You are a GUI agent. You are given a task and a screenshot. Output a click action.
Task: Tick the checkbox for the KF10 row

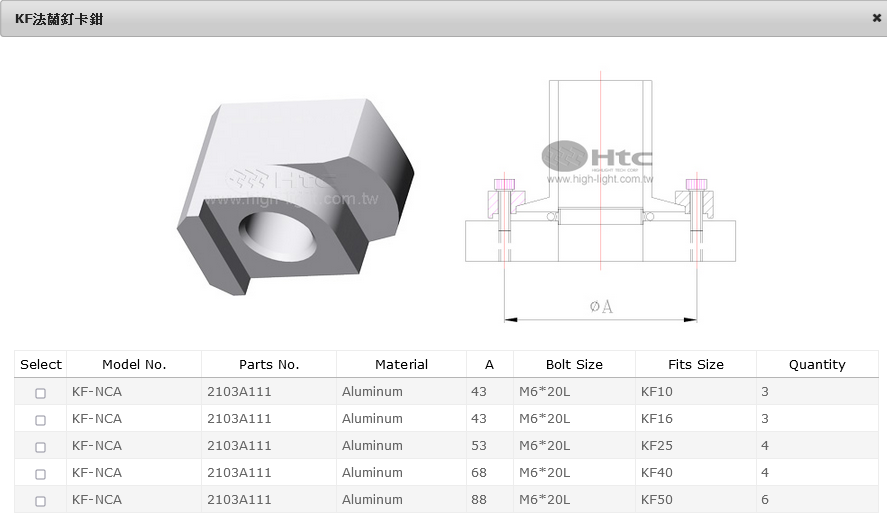pos(41,393)
